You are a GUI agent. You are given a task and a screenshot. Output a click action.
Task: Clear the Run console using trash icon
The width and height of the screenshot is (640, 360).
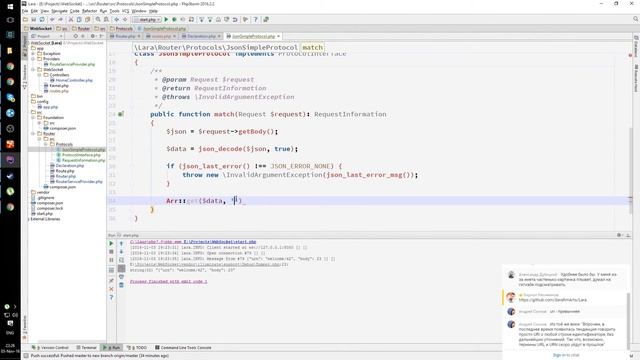pos(121,285)
